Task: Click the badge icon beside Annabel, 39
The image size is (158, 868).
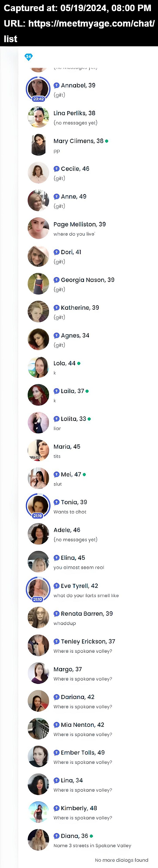Action: coord(57,85)
